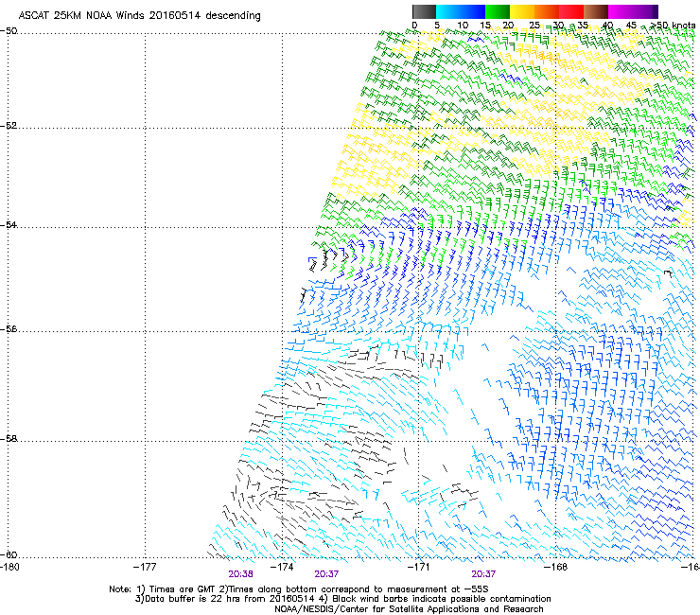This screenshot has width=700, height=615.
Task: Click the brown 35-40 knots legend color
Action: tap(596, 11)
